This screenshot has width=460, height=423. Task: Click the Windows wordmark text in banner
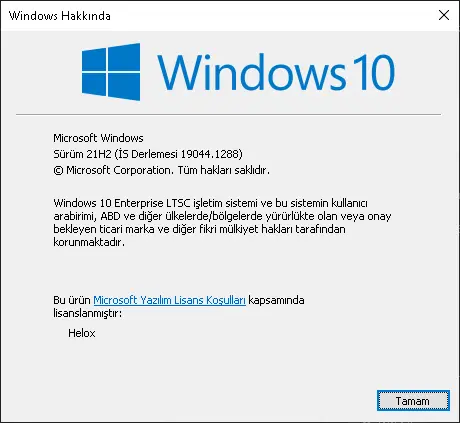coord(251,72)
